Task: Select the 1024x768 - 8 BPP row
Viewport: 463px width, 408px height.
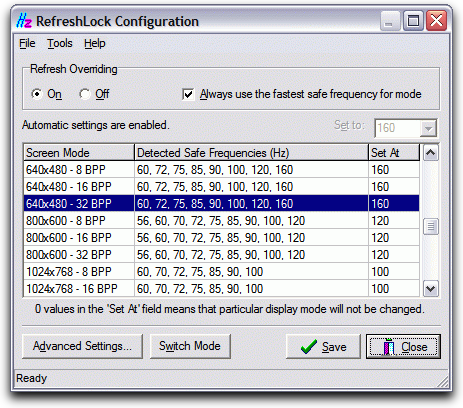Action: (222, 272)
